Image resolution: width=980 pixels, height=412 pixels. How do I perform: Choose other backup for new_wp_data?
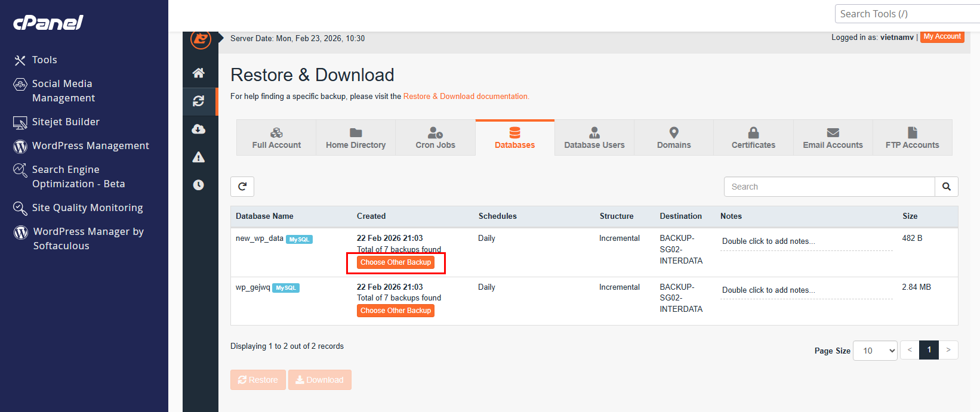click(x=396, y=262)
